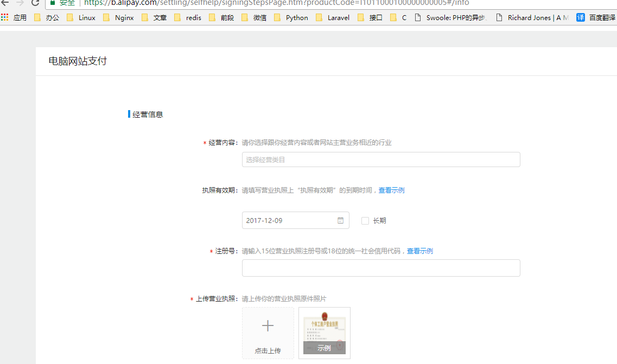
Task: Click the 2017-12-09 date field
Action: (x=288, y=220)
